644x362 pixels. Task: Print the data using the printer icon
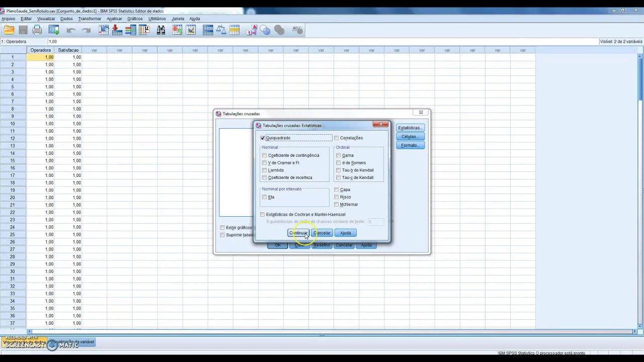click(37, 30)
